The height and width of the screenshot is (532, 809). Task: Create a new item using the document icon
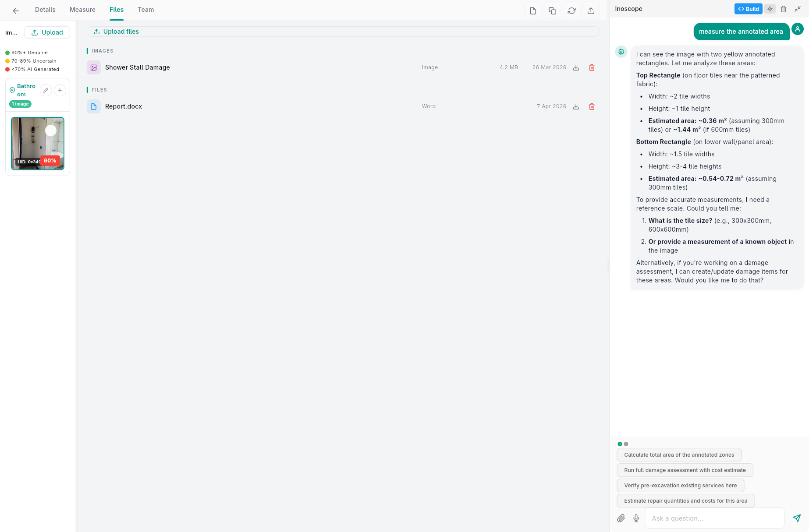click(533, 10)
